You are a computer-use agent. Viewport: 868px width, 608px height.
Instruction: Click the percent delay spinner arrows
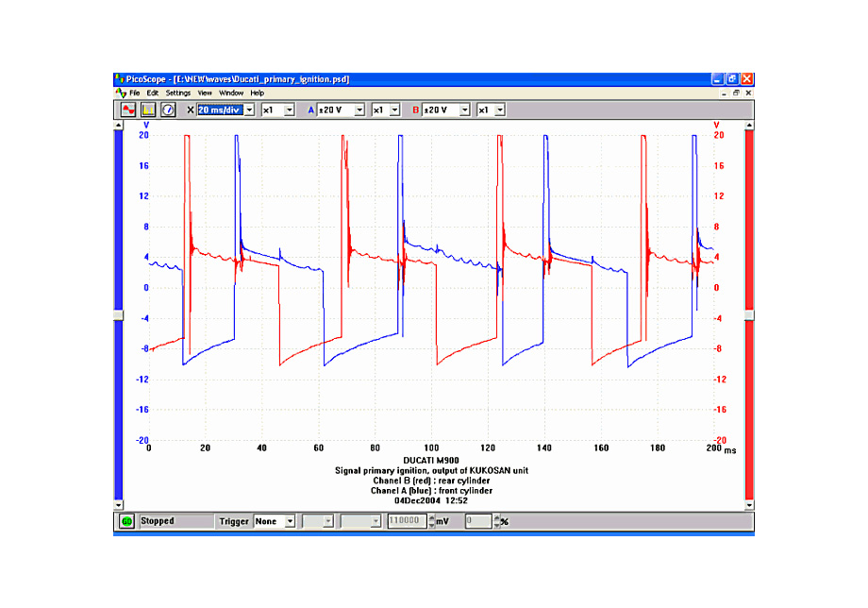tap(496, 521)
